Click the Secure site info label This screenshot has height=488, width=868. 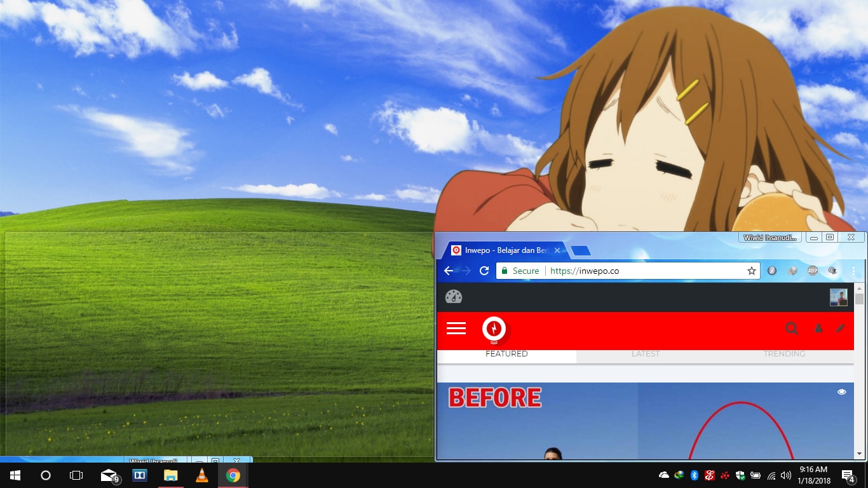[x=520, y=271]
